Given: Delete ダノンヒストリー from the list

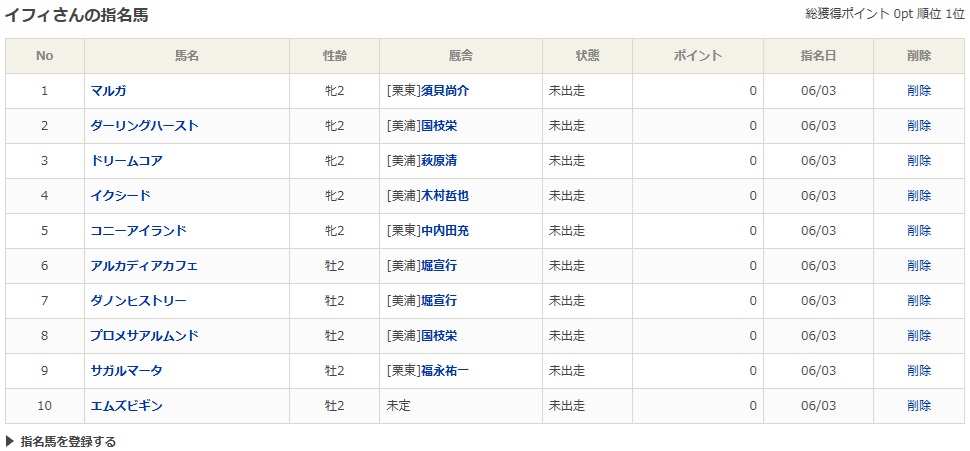Looking at the screenshot, I should [x=919, y=301].
